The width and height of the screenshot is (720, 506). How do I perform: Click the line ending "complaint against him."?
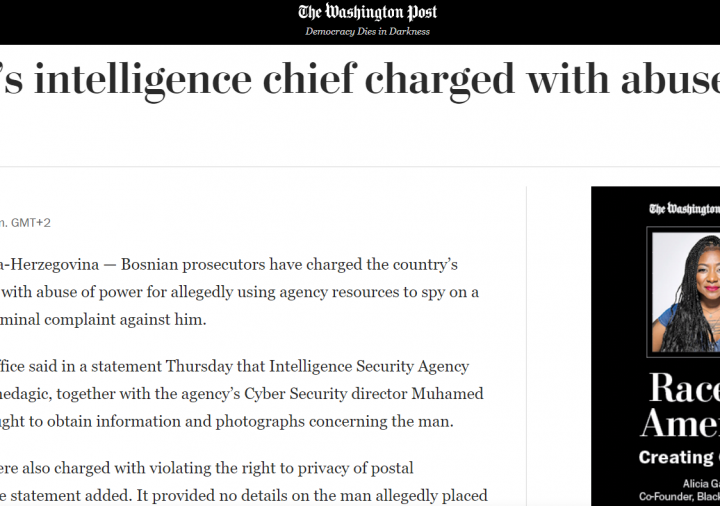(x=105, y=319)
